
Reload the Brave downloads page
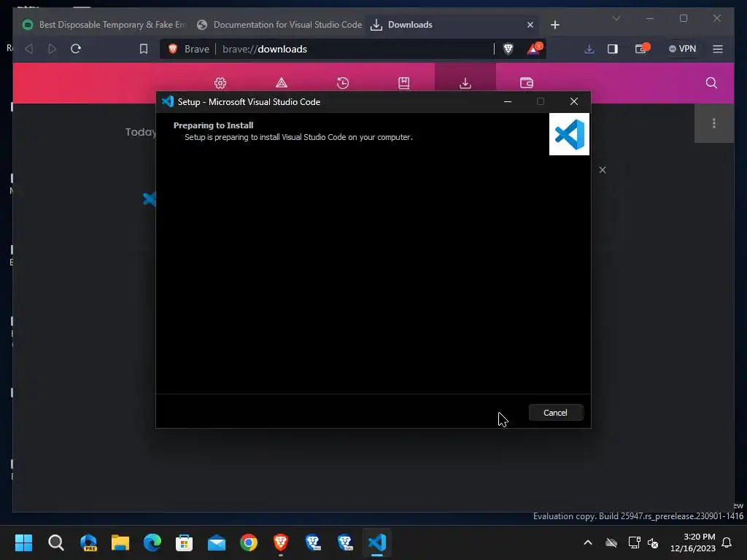[76, 49]
